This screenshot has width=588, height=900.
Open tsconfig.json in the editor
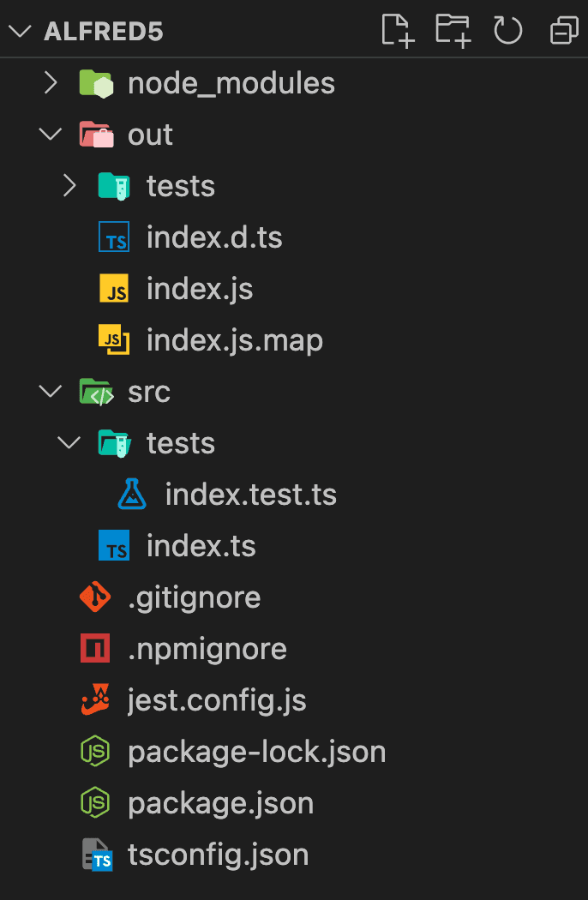point(218,855)
